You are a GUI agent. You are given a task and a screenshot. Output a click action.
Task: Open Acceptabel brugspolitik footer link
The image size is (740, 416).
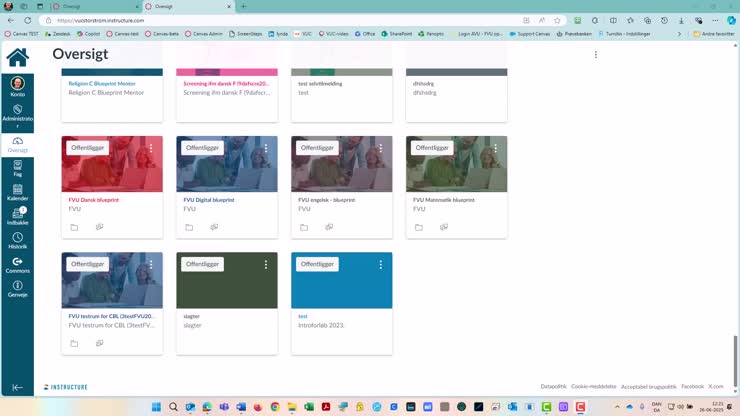click(648, 386)
